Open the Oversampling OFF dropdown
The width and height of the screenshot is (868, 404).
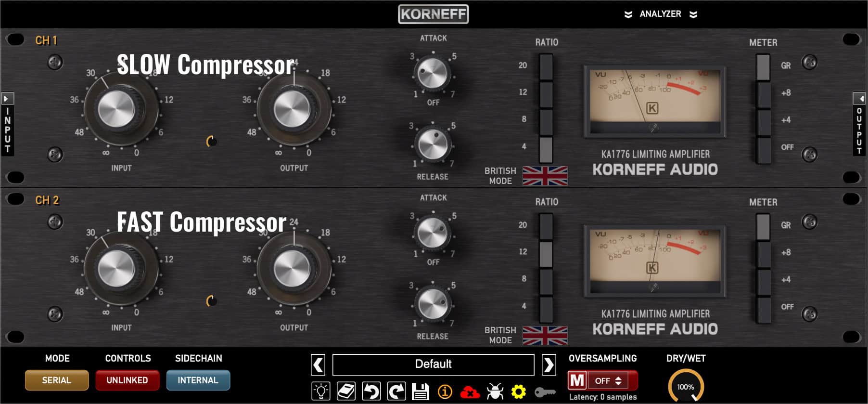pyautogui.click(x=609, y=380)
